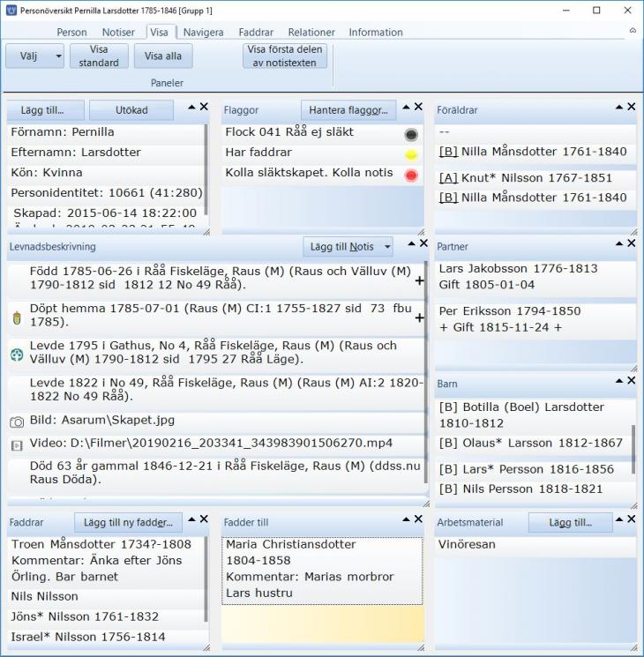This screenshot has width=644, height=657.
Task: Expand the Döpt hemma note with plus sign
Action: 419,318
